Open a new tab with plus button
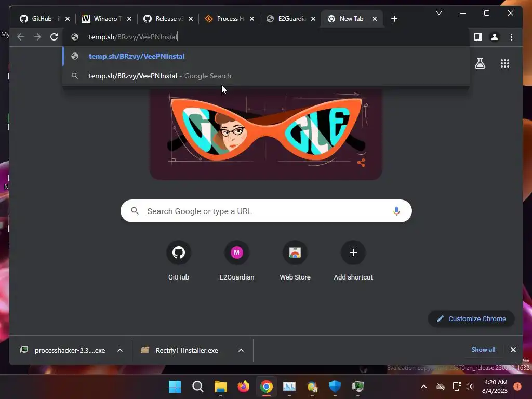Viewport: 532px width, 399px height. (x=394, y=19)
